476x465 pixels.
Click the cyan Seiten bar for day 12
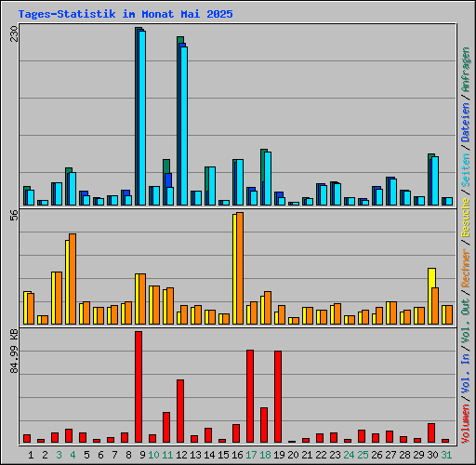click(x=184, y=126)
